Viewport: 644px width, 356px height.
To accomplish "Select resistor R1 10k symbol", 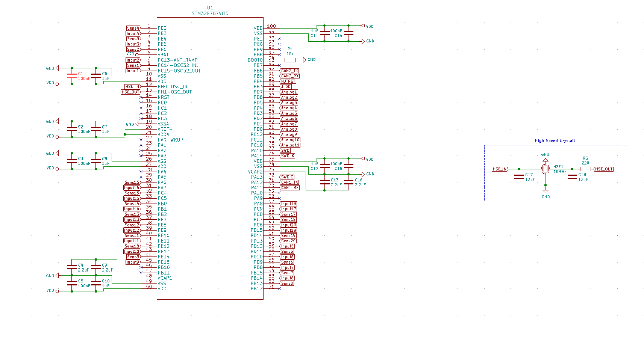I will click(x=290, y=60).
